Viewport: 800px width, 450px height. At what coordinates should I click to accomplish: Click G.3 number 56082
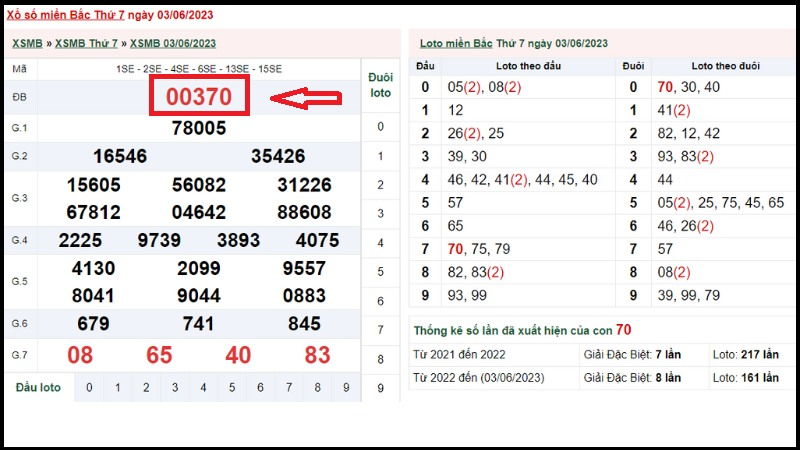[x=199, y=185]
